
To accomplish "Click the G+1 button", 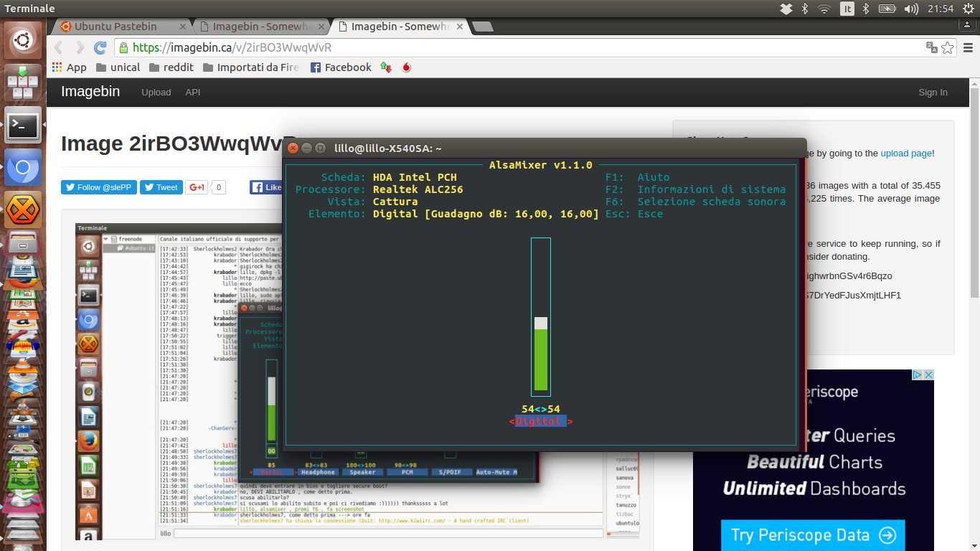I will [x=197, y=187].
